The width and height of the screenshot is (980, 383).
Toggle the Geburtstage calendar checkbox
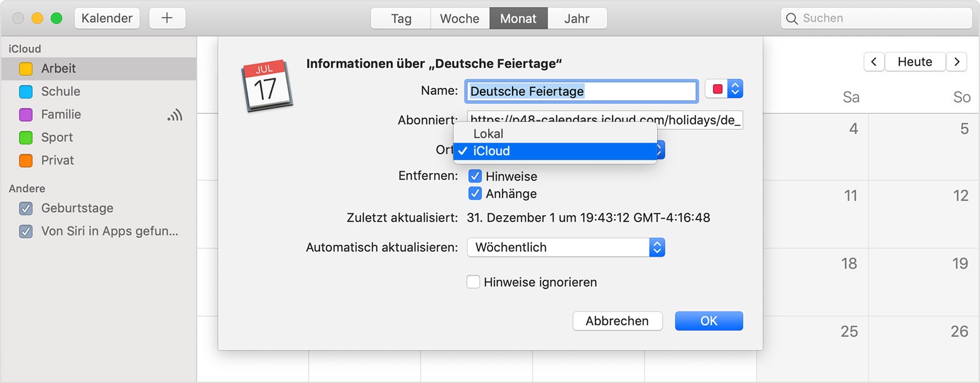pos(26,208)
